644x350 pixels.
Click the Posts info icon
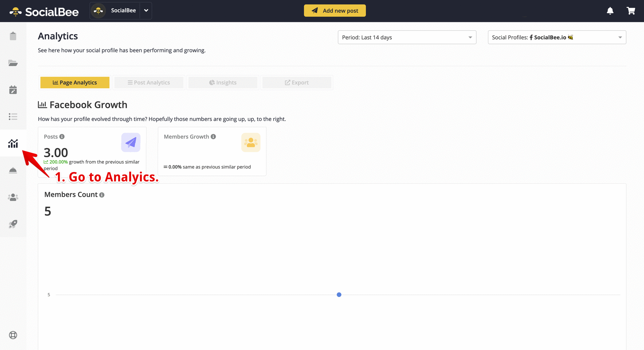click(62, 137)
